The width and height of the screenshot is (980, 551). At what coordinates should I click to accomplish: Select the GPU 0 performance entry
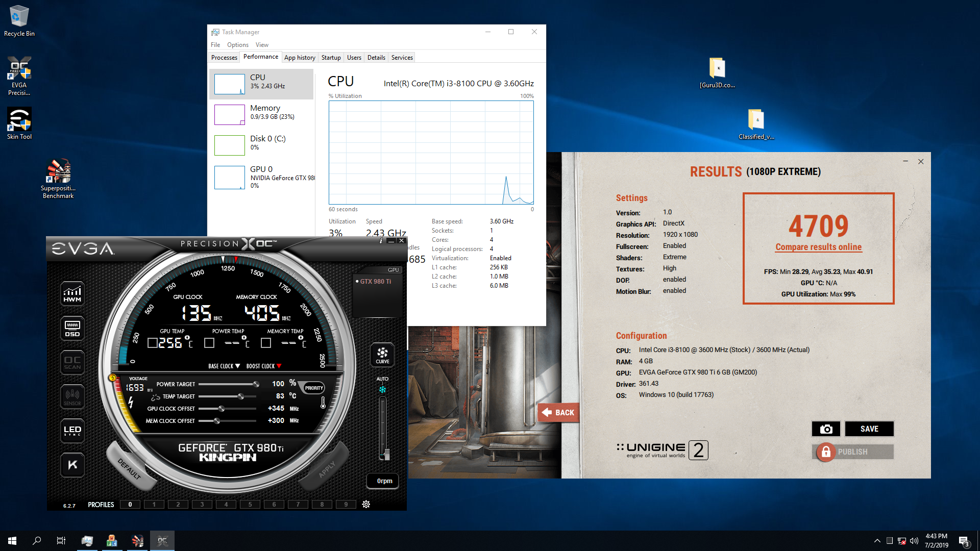point(261,177)
